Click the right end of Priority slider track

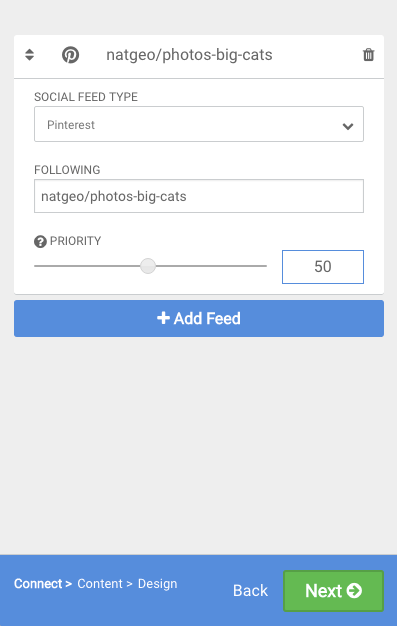tap(264, 266)
